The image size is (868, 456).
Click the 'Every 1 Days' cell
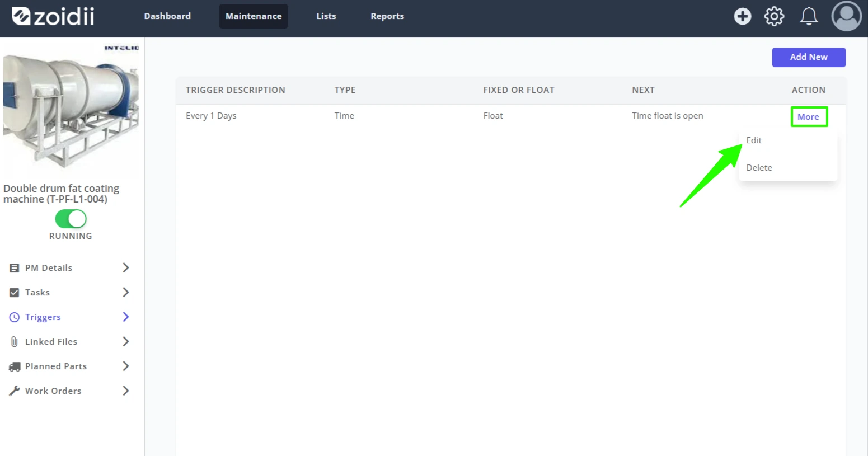pyautogui.click(x=211, y=116)
